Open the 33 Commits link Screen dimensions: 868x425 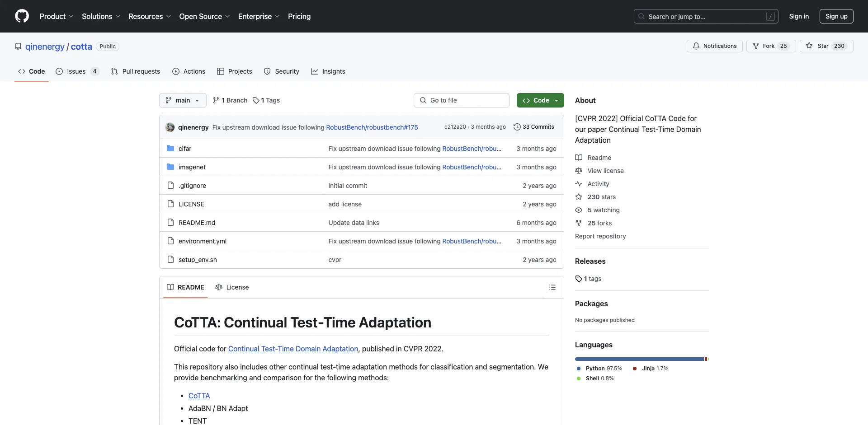(x=534, y=127)
